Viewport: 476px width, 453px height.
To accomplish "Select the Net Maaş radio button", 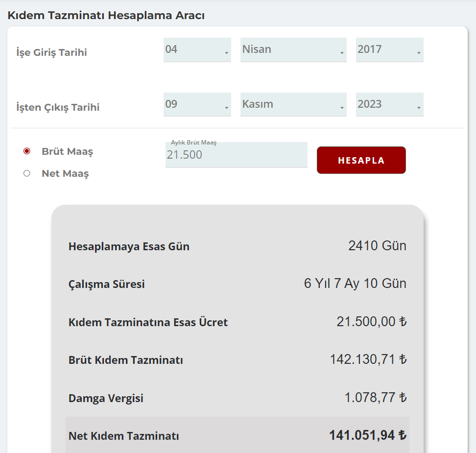I will (27, 173).
